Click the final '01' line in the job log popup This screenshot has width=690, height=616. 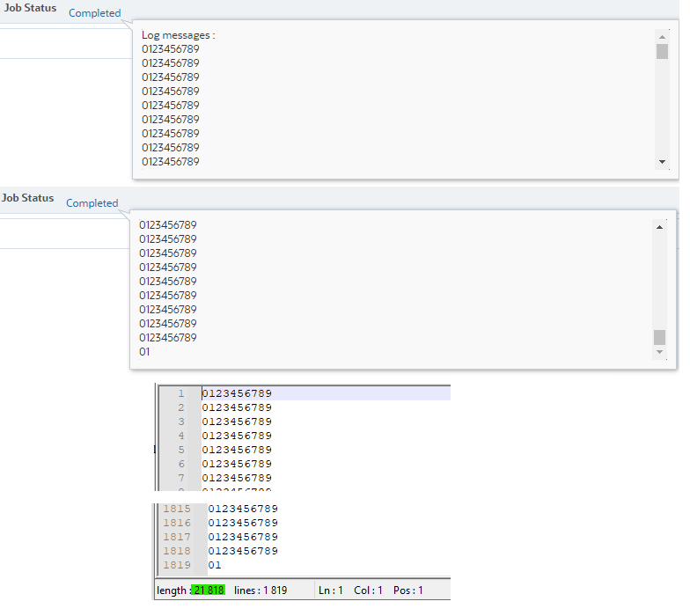click(144, 352)
